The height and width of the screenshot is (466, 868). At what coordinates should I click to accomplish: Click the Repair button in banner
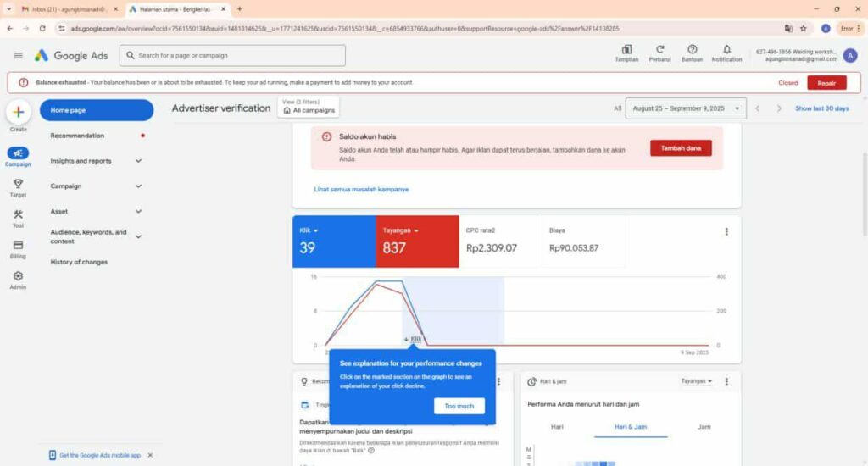click(826, 83)
